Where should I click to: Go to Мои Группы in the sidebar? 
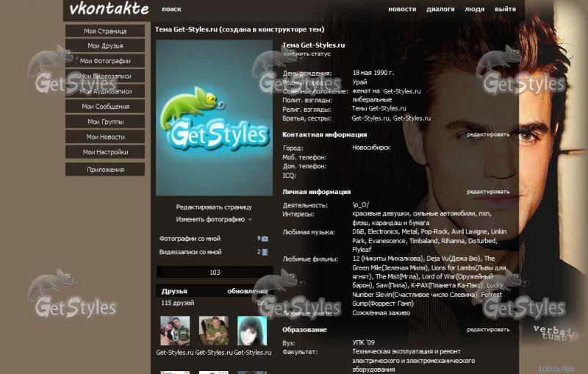(x=105, y=122)
